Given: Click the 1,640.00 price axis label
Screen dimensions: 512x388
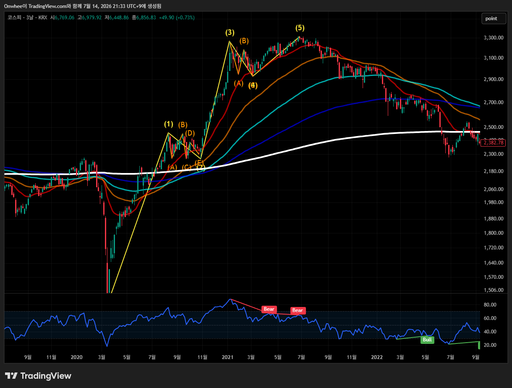Looking at the screenshot, I should (x=494, y=263).
